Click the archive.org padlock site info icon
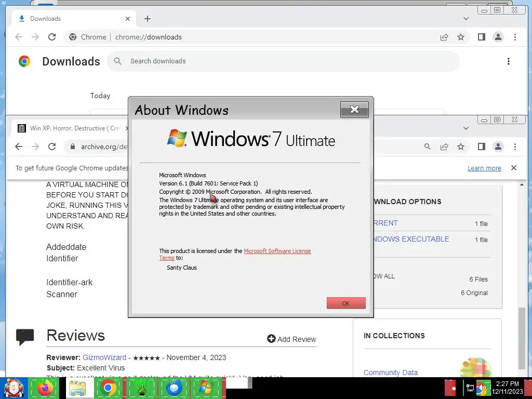This screenshot has width=532, height=399. point(72,147)
